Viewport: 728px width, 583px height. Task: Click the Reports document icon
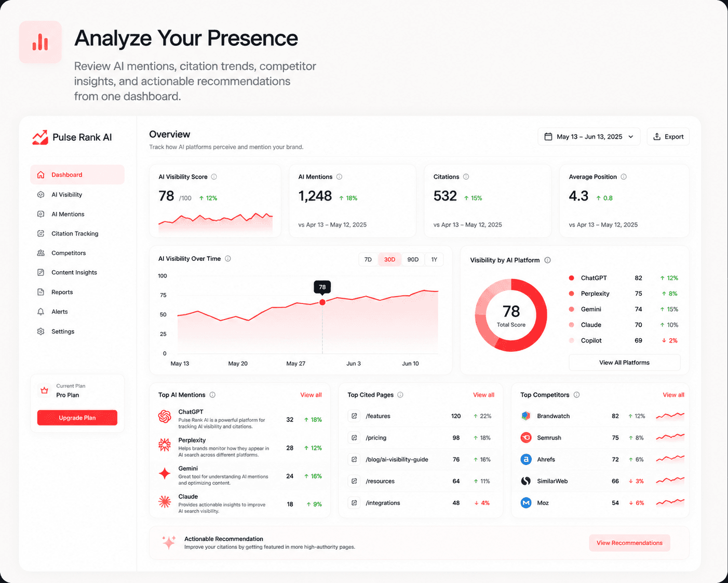[41, 292]
